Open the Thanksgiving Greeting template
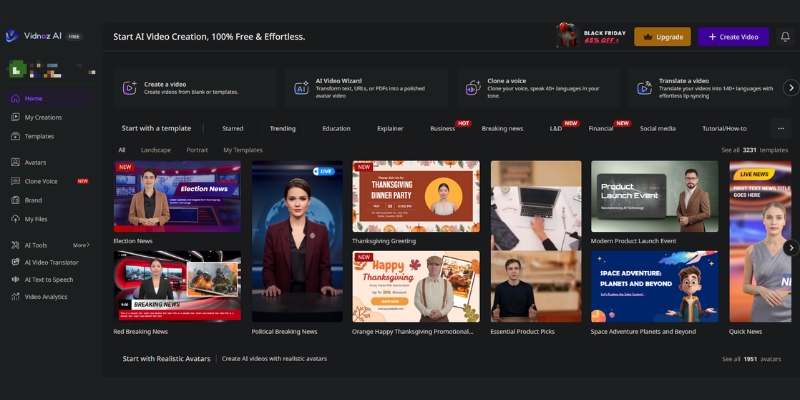 click(416, 196)
